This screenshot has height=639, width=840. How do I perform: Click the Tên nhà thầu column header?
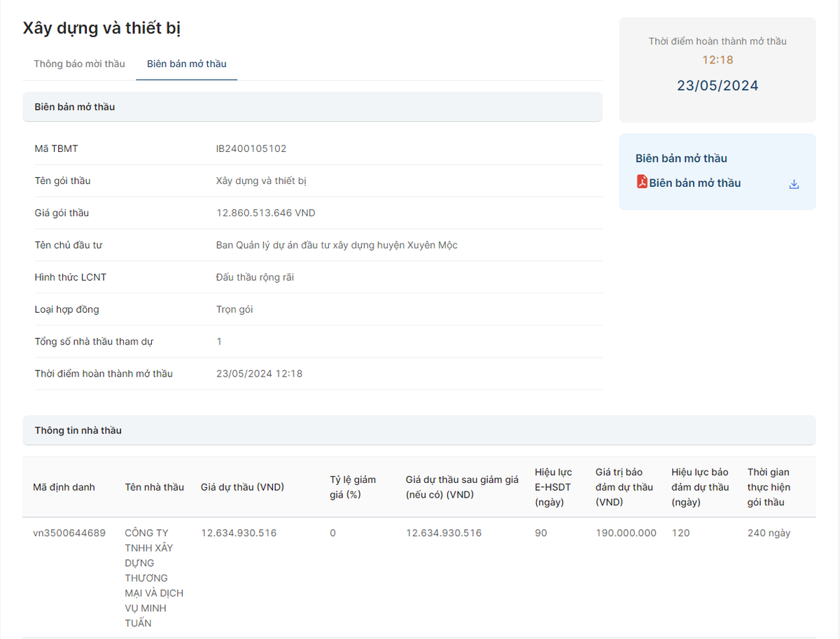tap(154, 487)
